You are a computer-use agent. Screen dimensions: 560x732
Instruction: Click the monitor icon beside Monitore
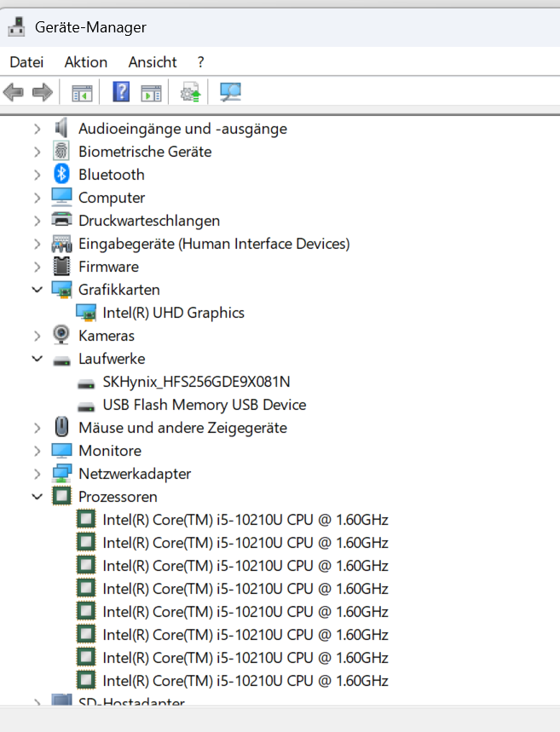[x=61, y=451]
